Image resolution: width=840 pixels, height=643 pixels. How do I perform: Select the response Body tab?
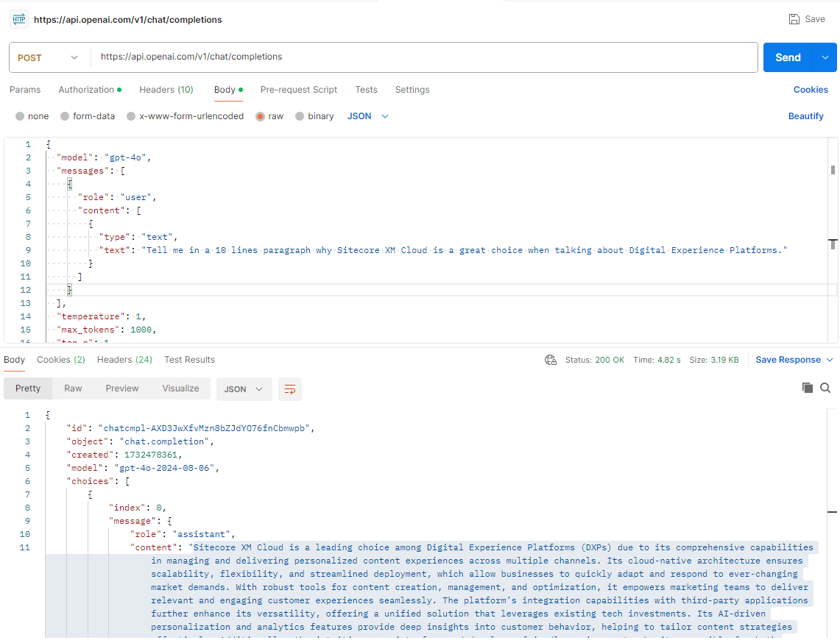point(15,360)
